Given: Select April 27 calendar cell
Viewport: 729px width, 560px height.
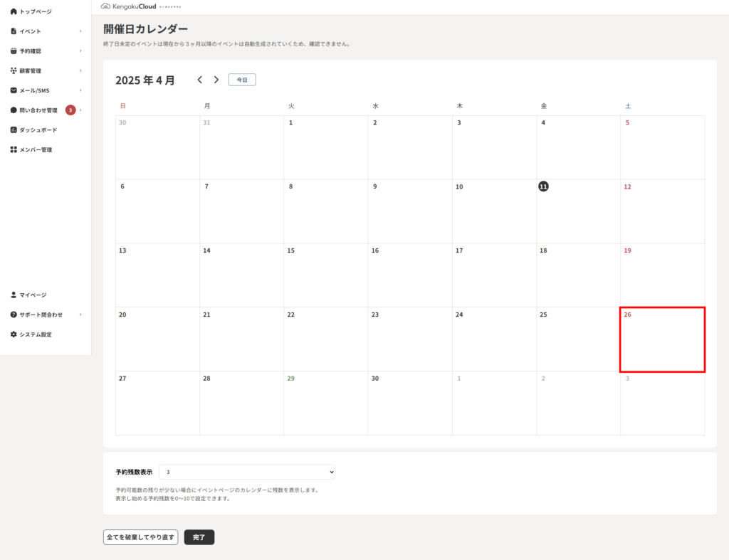Looking at the screenshot, I should (157, 403).
